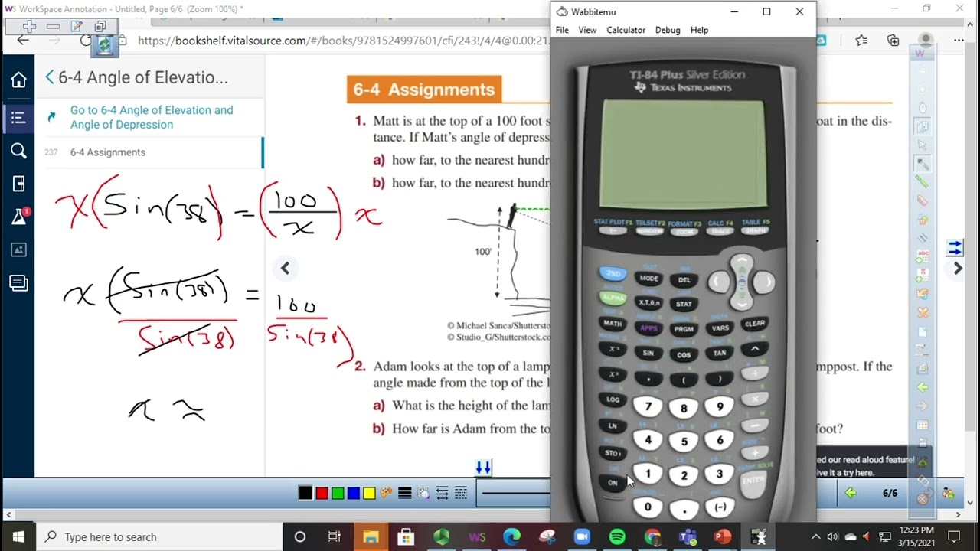Click the MATH key on the calculator

coord(612,323)
